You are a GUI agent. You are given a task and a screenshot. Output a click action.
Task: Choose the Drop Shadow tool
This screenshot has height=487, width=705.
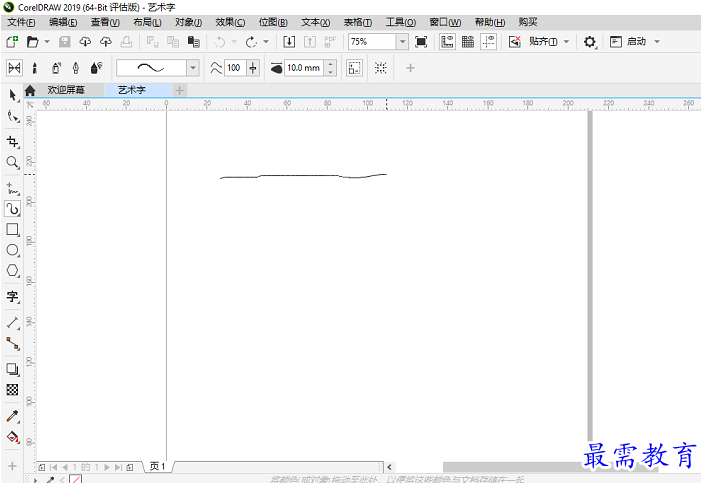pyautogui.click(x=13, y=369)
